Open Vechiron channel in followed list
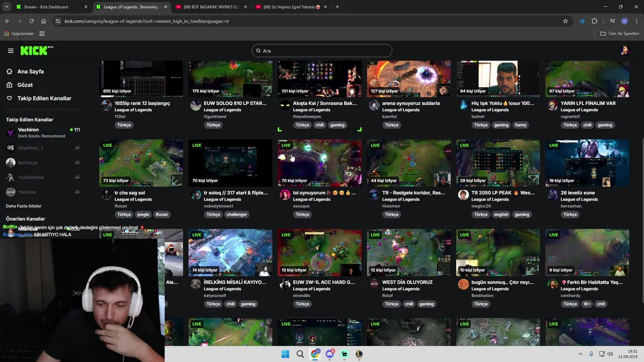The height and width of the screenshot is (362, 644). click(x=43, y=133)
